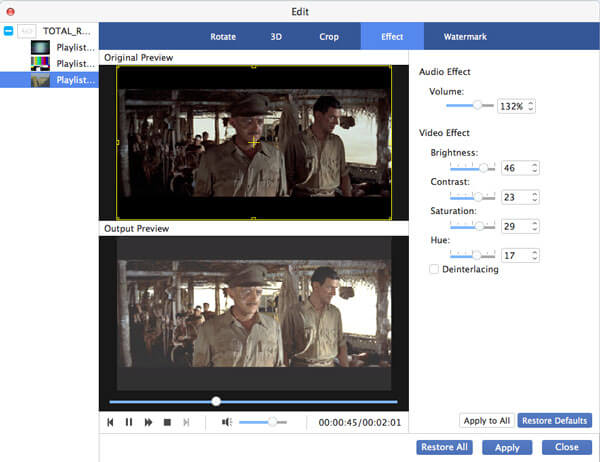Click the Output Preview video area

(x=254, y=314)
